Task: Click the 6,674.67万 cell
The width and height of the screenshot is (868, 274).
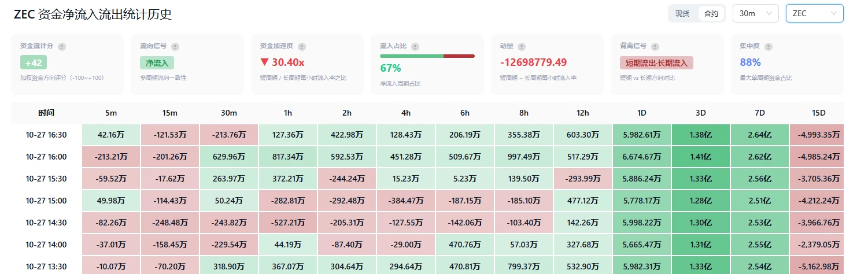Action: click(642, 157)
